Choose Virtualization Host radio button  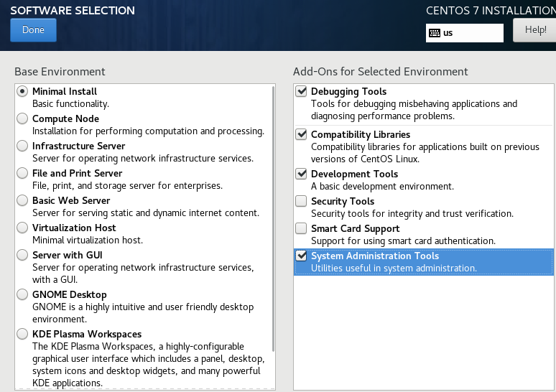[x=23, y=228]
